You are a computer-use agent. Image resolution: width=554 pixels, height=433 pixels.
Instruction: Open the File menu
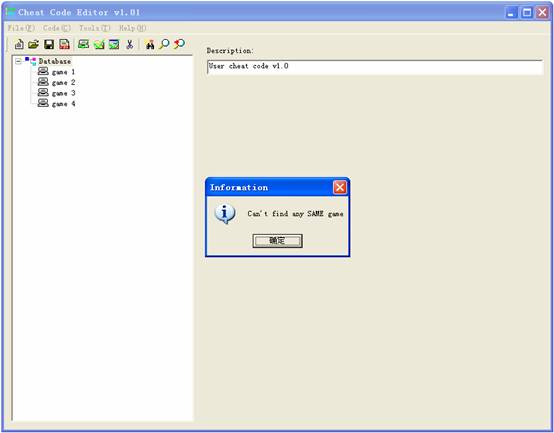point(21,28)
